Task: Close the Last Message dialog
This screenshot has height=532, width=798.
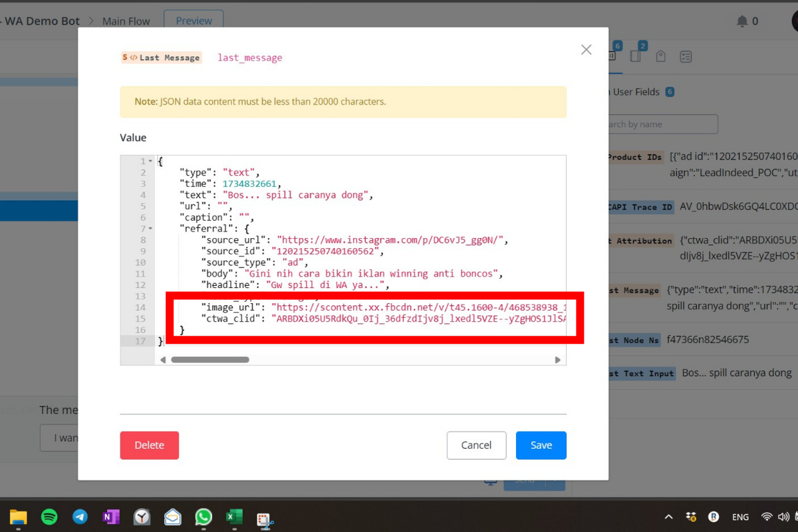Action: (x=586, y=50)
